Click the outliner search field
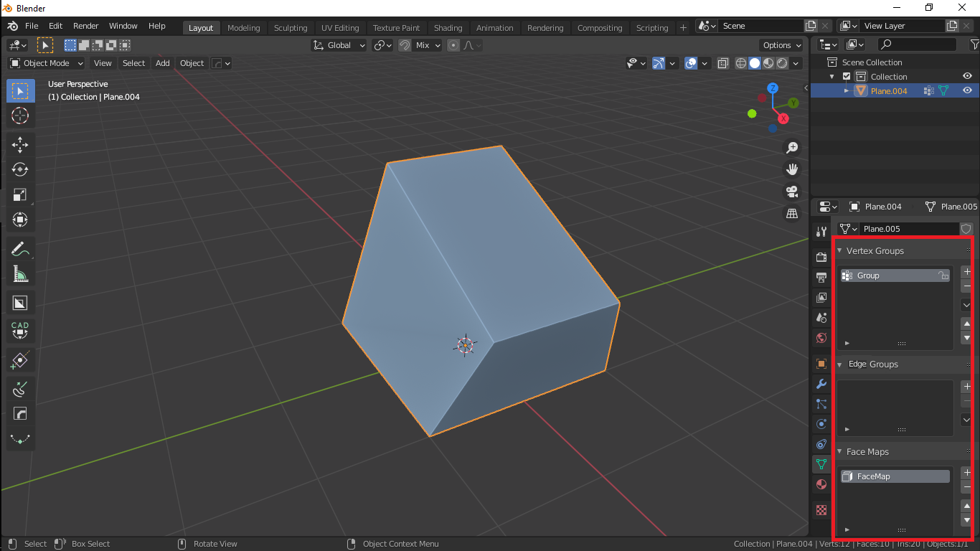Screen dimensions: 980x551 [x=918, y=44]
